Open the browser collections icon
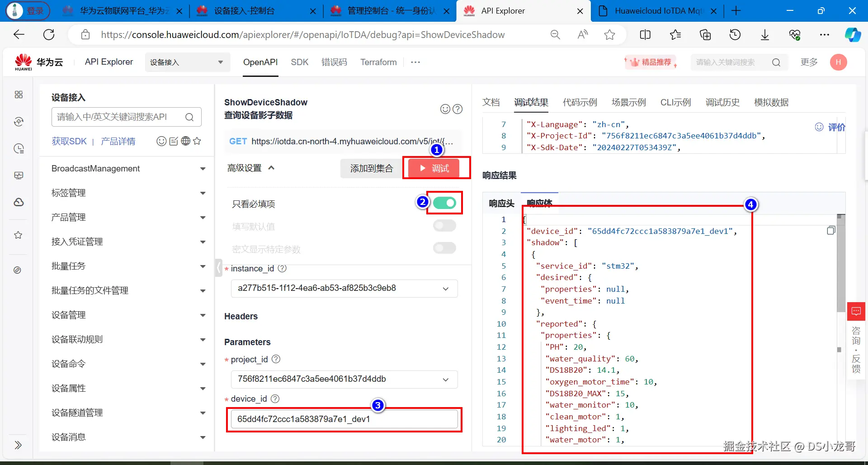Viewport: 868px width, 465px height. 705,35
